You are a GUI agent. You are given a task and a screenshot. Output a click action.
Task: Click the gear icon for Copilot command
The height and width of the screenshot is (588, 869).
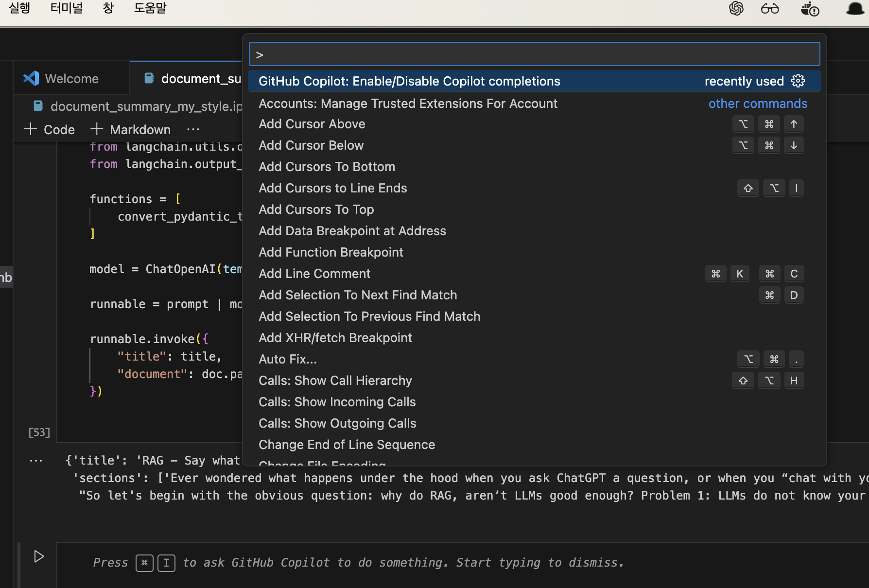click(x=798, y=81)
